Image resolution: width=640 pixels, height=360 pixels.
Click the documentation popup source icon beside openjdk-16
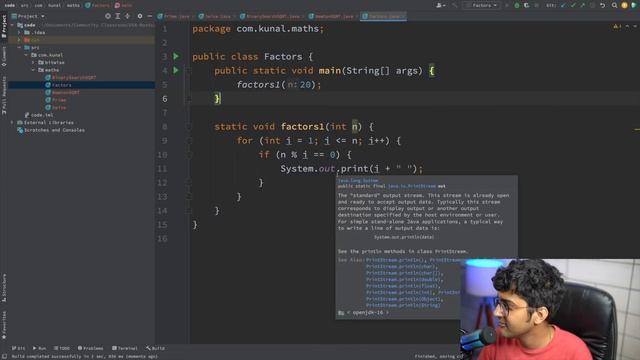pyautogui.click(x=341, y=313)
